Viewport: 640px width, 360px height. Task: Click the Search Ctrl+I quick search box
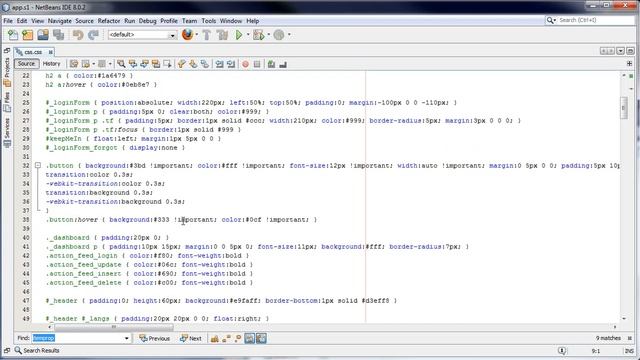click(590, 20)
